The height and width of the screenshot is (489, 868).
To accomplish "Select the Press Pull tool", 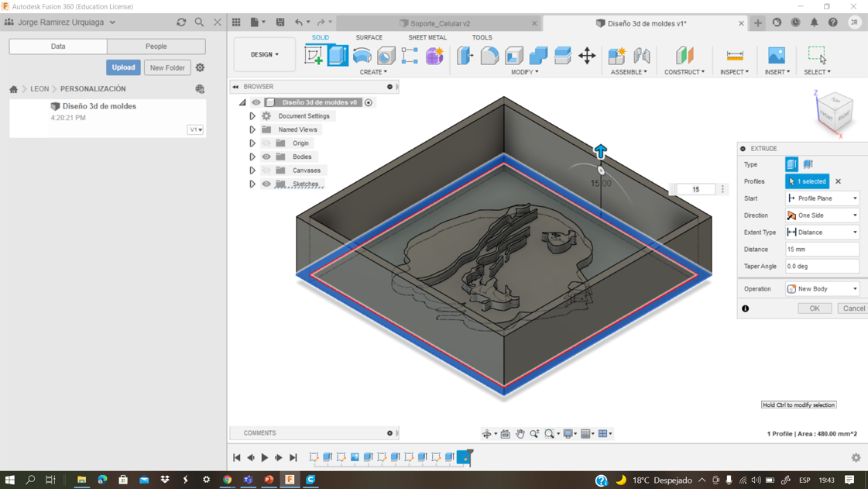I will [x=465, y=55].
